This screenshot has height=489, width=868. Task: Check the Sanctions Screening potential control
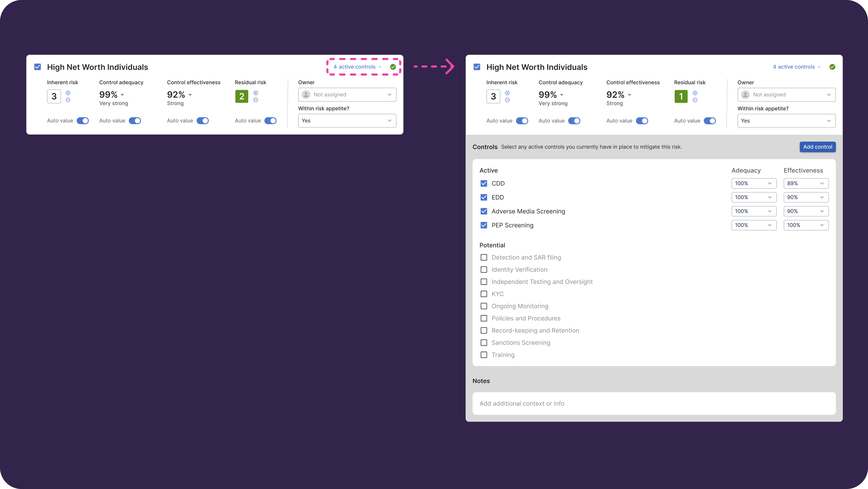pyautogui.click(x=484, y=343)
